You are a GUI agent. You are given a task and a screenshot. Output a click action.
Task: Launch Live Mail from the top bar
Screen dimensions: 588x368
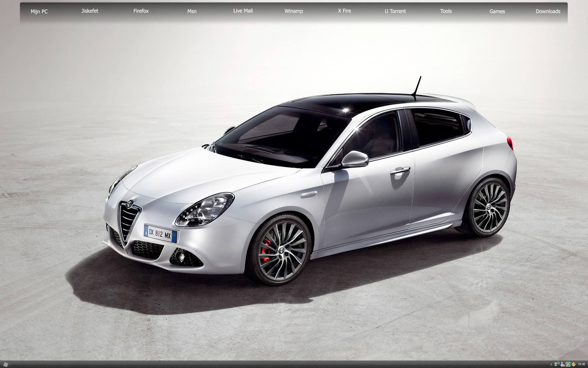pyautogui.click(x=243, y=11)
